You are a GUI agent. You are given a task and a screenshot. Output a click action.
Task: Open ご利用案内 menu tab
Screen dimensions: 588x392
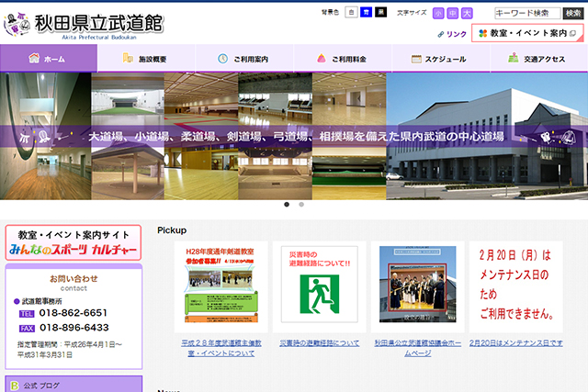coord(244,58)
